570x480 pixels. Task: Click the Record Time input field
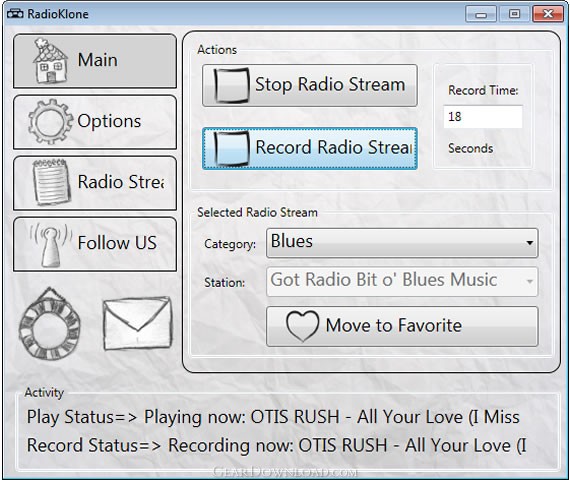[483, 117]
